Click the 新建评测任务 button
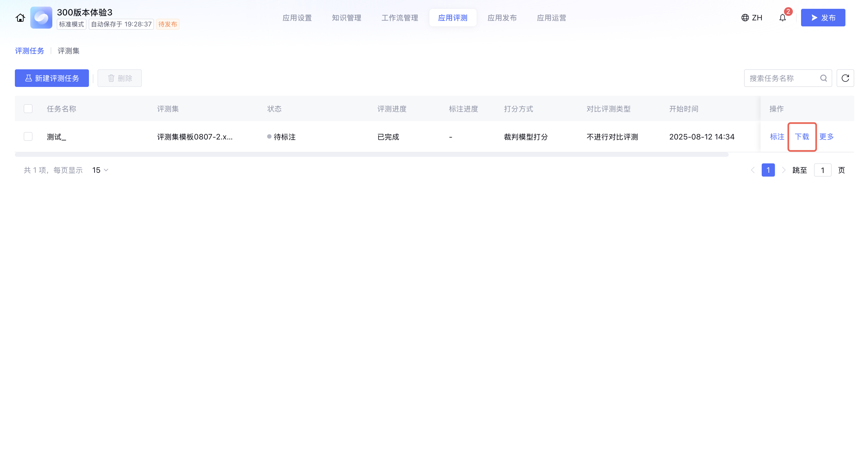This screenshot has height=472, width=868. [52, 78]
